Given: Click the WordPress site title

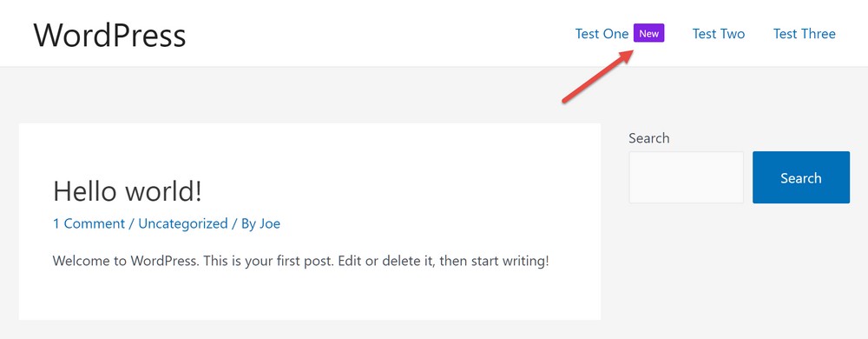Looking at the screenshot, I should point(109,35).
